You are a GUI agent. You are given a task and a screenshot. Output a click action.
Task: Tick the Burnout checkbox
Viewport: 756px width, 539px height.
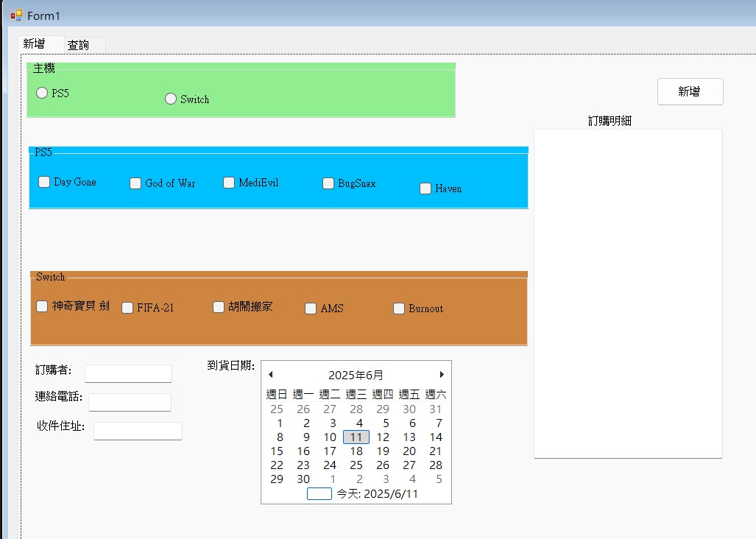coord(399,309)
